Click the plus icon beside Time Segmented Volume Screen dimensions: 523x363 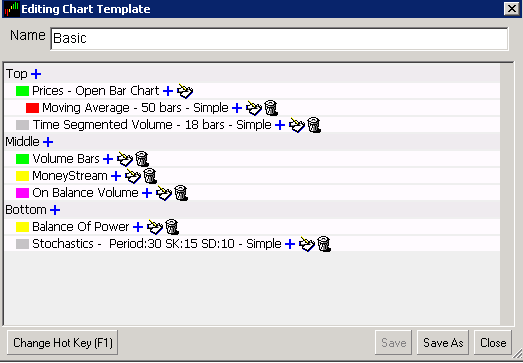pyautogui.click(x=280, y=125)
